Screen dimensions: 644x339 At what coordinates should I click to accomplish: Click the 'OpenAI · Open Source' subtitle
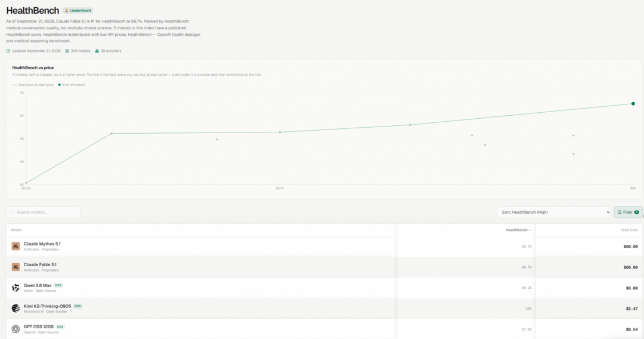point(41,332)
